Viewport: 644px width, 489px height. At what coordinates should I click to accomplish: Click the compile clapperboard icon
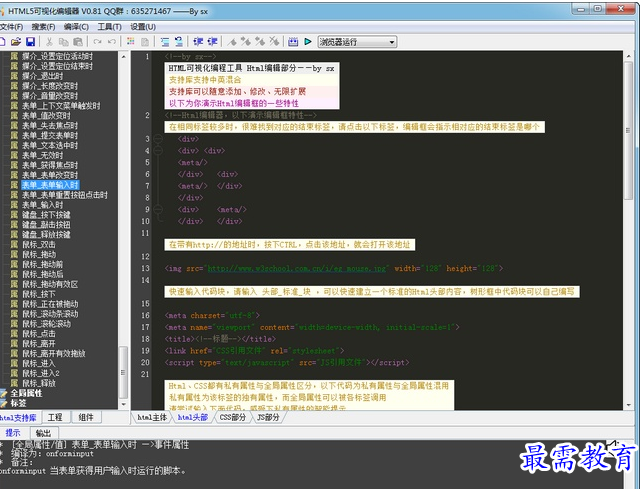point(293,41)
